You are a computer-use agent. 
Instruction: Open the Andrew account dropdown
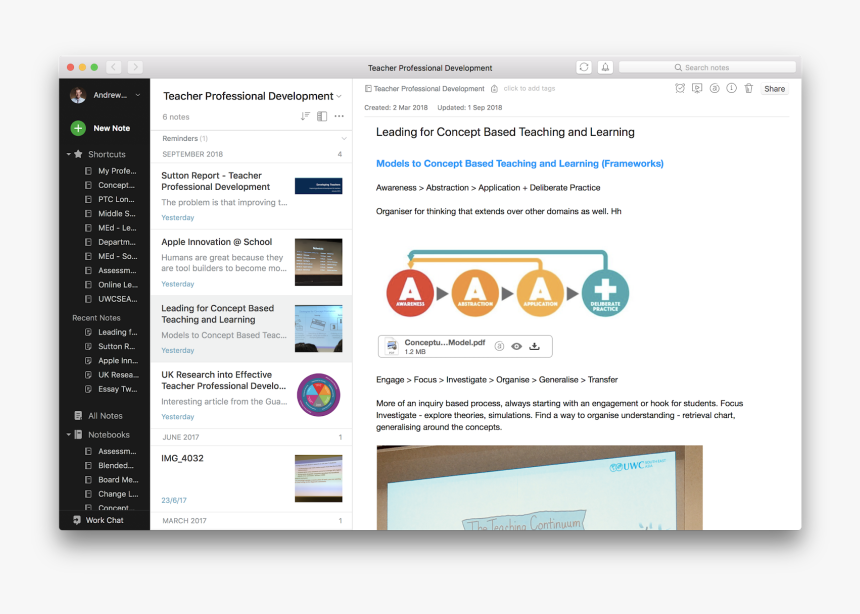[137, 95]
